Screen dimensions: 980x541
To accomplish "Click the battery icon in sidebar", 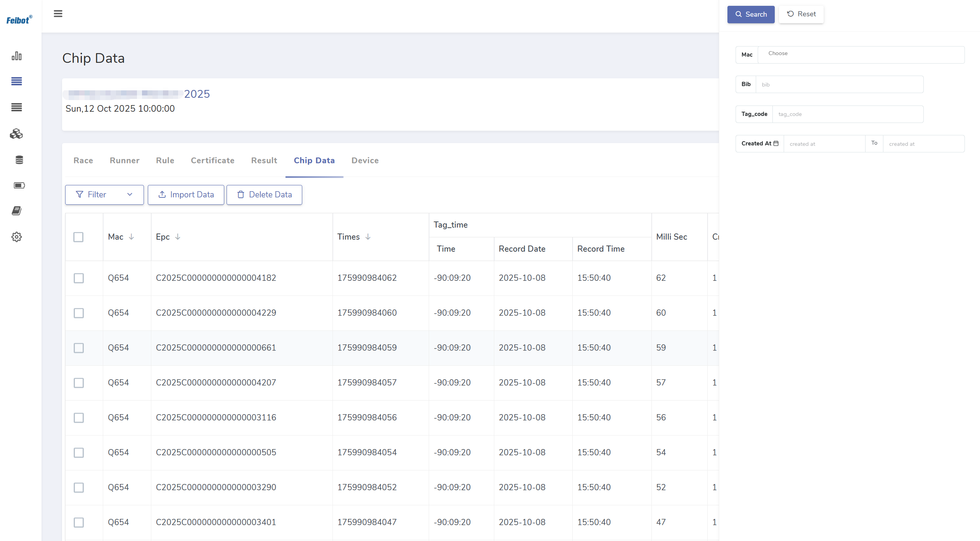I will click(x=19, y=185).
